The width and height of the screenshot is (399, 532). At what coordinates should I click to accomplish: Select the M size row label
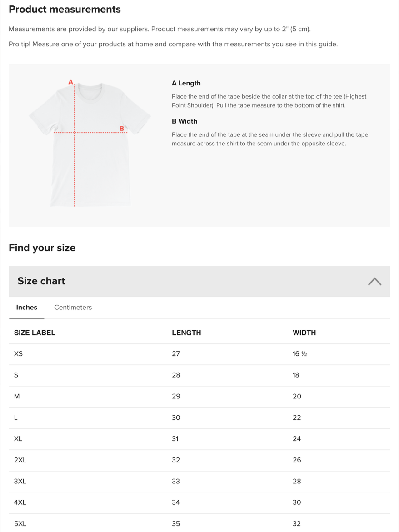click(17, 396)
